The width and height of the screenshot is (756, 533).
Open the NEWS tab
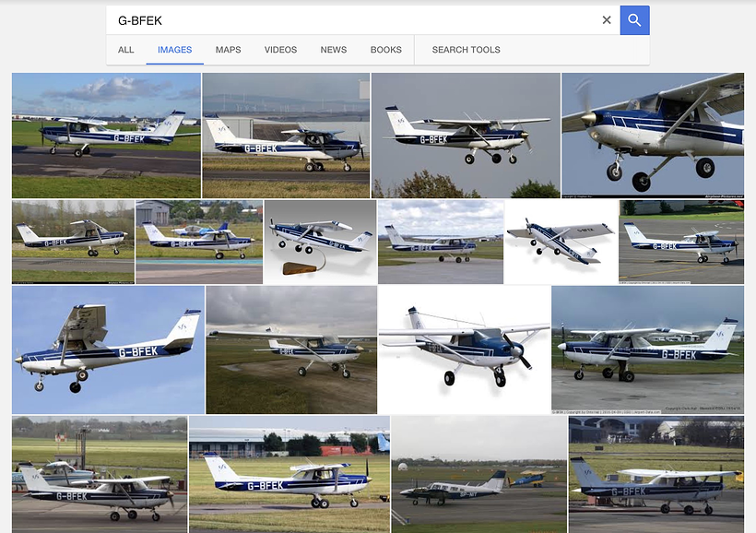[x=334, y=50]
